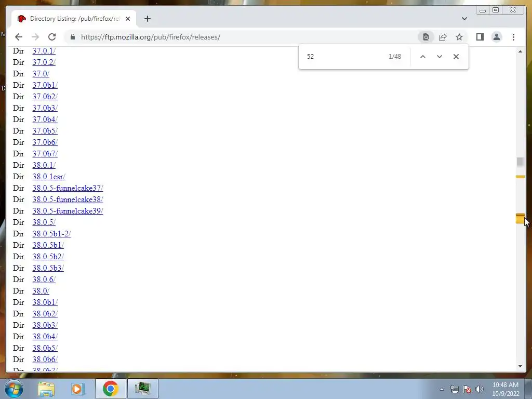
Task: Click the scrollbar up arrow
Action: (x=520, y=51)
